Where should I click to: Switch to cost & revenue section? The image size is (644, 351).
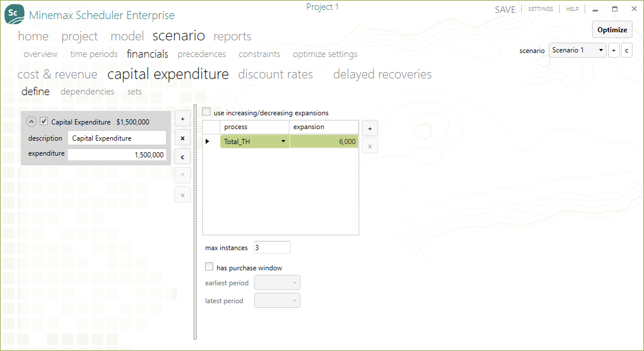click(x=58, y=74)
